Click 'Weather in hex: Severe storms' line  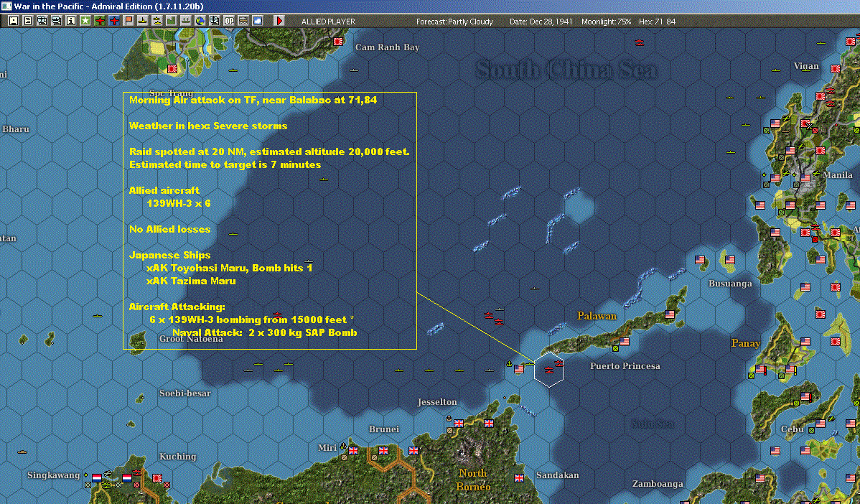pyautogui.click(x=208, y=126)
